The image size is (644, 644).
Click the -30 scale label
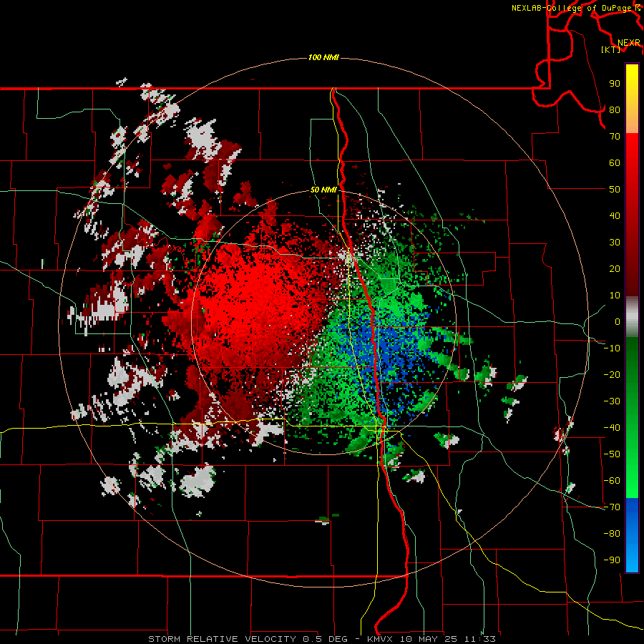pos(612,401)
